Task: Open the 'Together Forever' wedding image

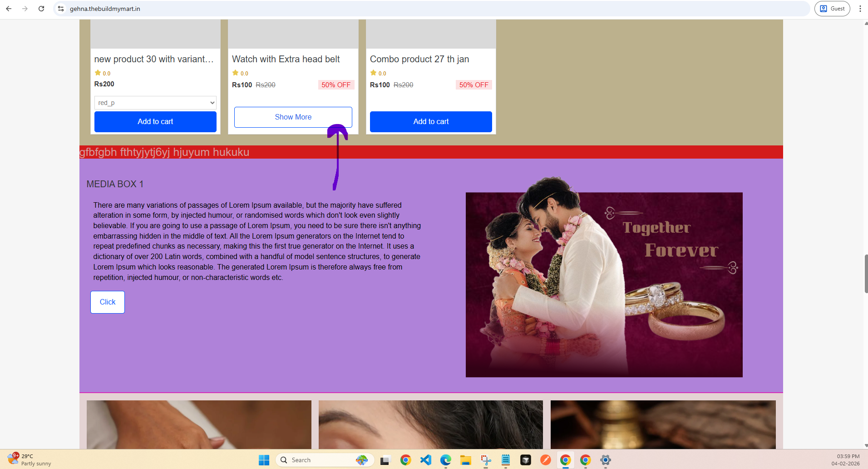Action: [x=604, y=277]
